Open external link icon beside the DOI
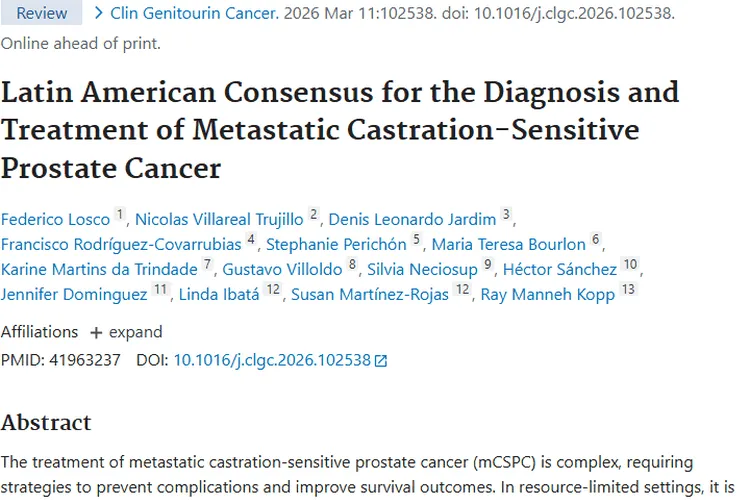The width and height of the screenshot is (750, 500). (380, 361)
